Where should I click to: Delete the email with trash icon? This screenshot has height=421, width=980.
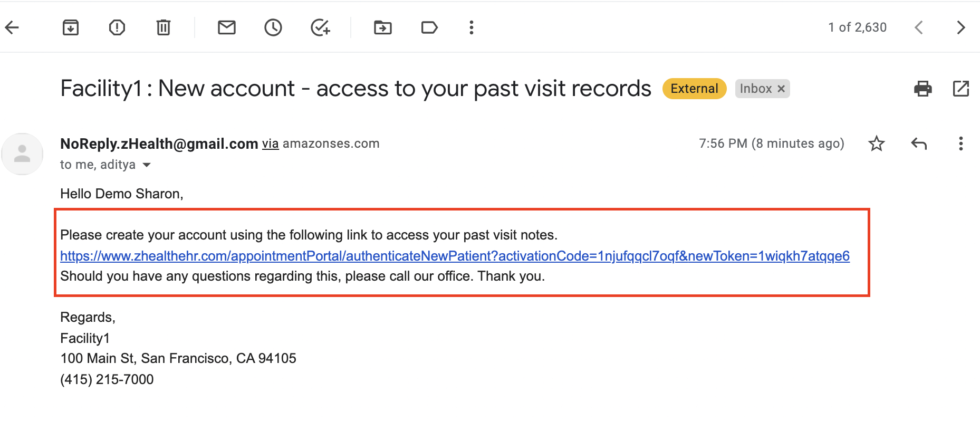[x=164, y=27]
